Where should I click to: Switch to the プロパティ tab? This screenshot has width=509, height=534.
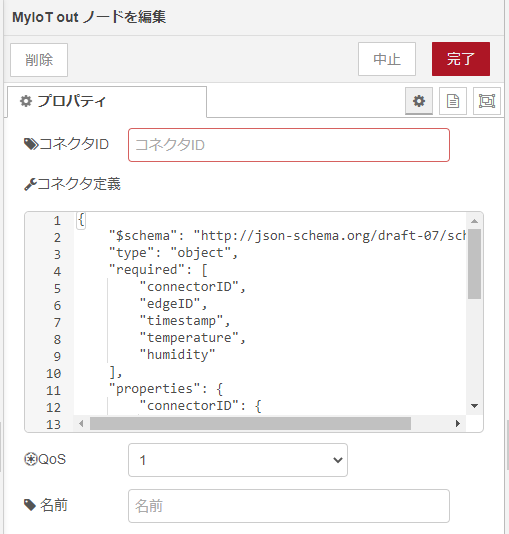click(107, 101)
